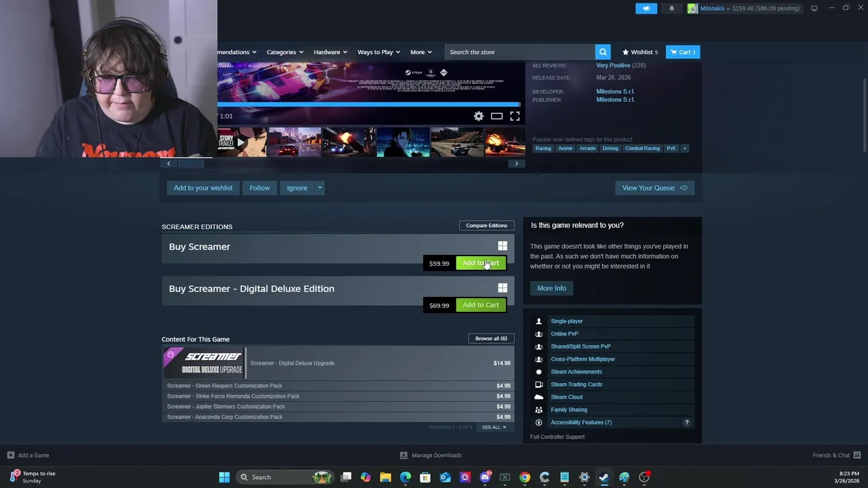Open Friends & Chat
868x488 pixels.
(837, 455)
